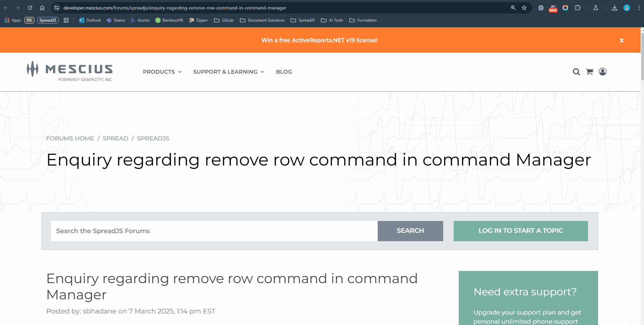The width and height of the screenshot is (644, 325).
Task: Focus the Search the SpreadJS Forums field
Action: click(214, 231)
